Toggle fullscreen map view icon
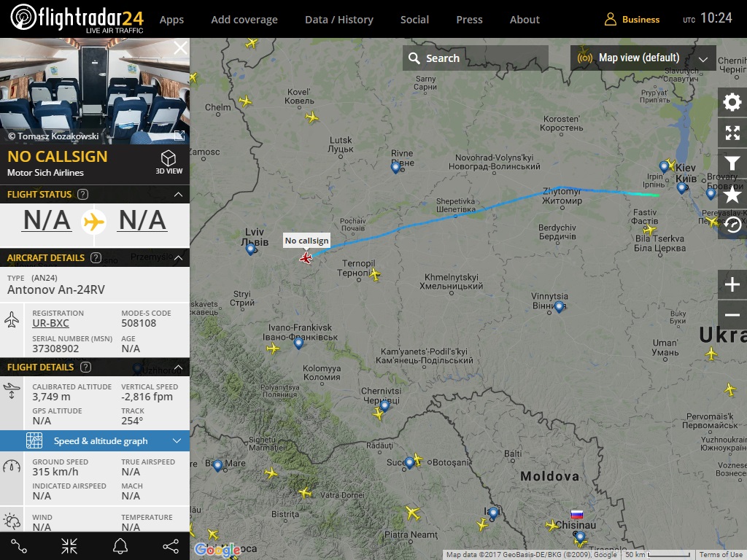The height and width of the screenshot is (560, 747). [x=732, y=133]
